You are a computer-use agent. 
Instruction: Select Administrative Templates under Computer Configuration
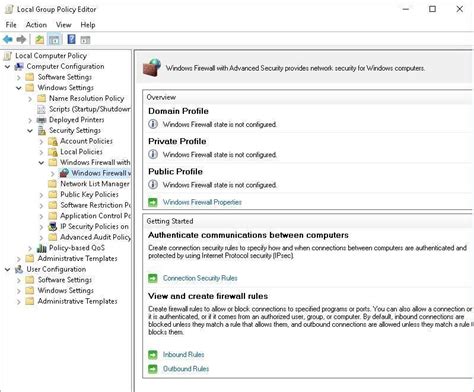(77, 258)
